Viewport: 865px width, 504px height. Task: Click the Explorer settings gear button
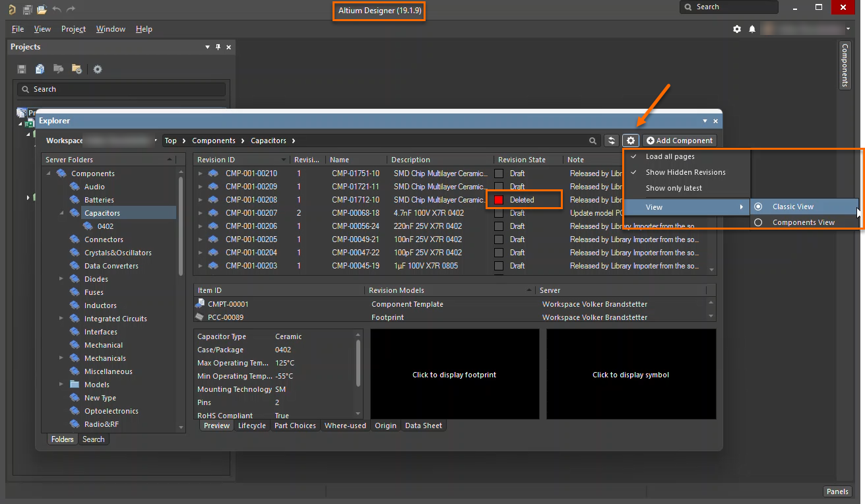(631, 141)
